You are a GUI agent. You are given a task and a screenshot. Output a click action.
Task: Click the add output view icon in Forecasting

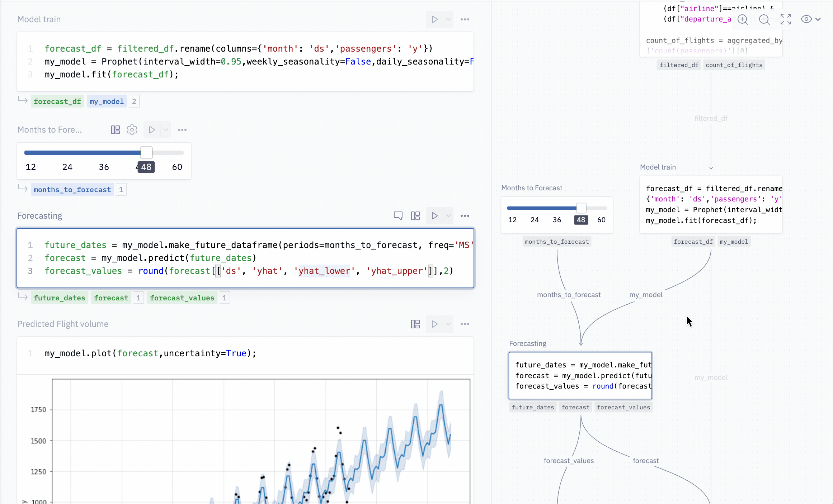[x=416, y=216]
